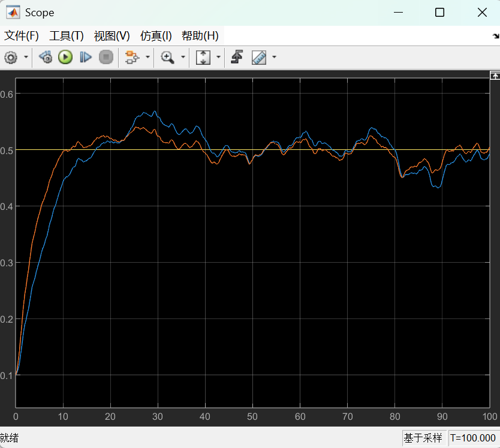The height and width of the screenshot is (448, 500).
Task: Expand the configuration gear dropdown arrow
Action: point(26,58)
